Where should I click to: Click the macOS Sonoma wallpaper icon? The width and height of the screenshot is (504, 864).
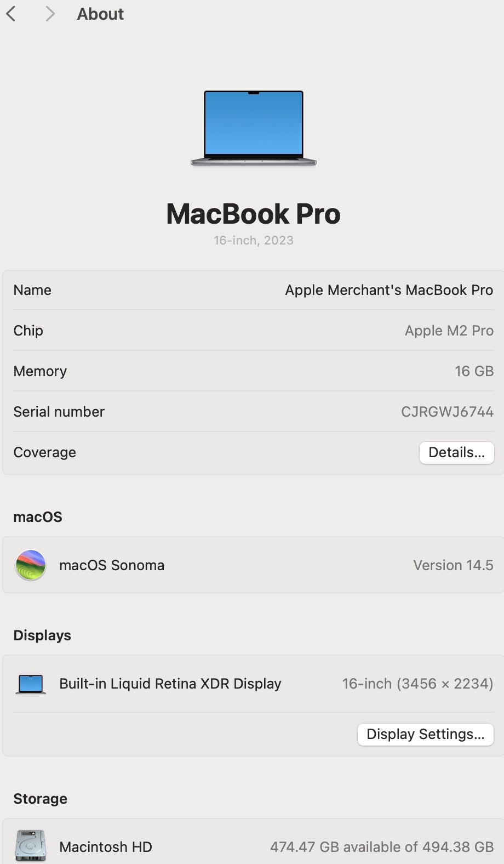click(x=31, y=565)
